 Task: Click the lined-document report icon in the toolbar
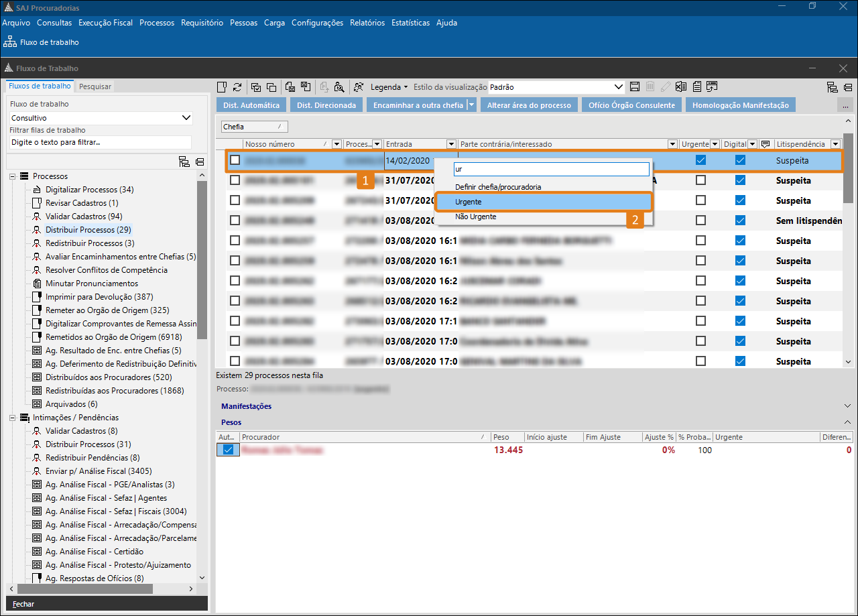point(697,86)
